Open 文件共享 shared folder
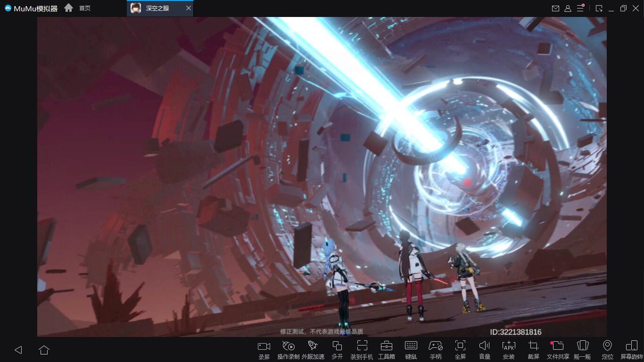The height and width of the screenshot is (362, 644). coord(558,350)
